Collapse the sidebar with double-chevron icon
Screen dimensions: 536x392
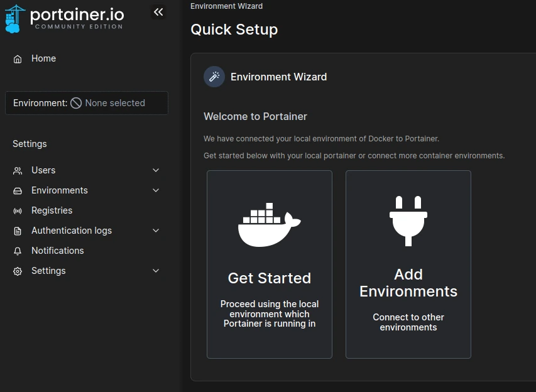click(x=158, y=12)
